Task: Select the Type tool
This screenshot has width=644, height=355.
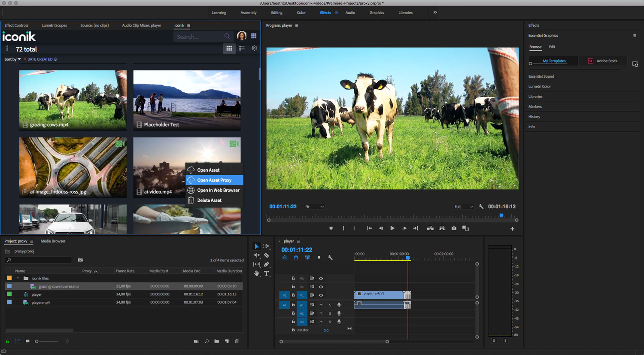Action: coord(266,273)
